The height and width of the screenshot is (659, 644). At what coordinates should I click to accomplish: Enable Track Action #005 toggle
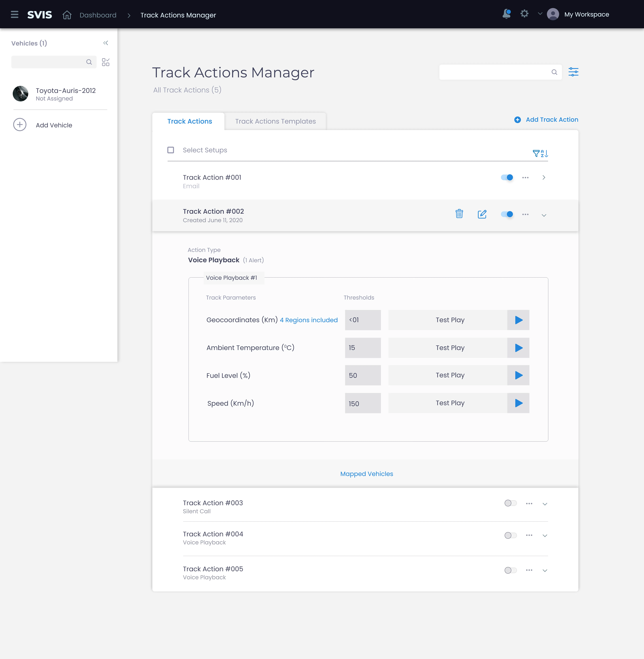511,570
